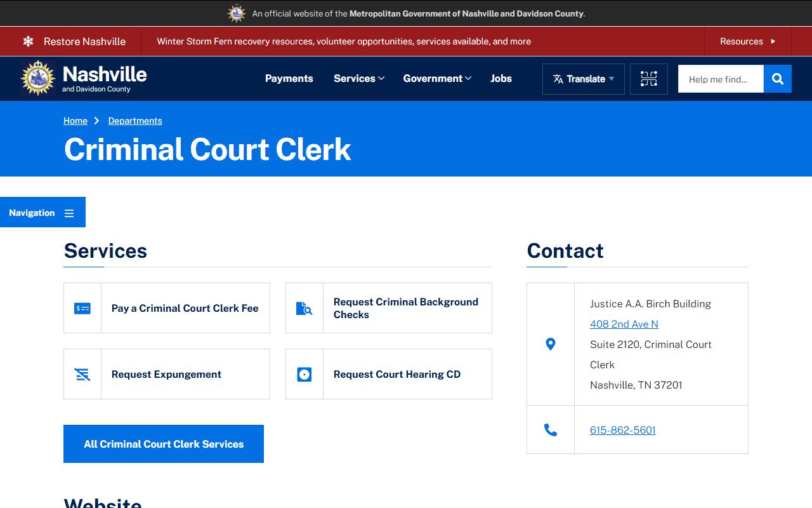Click the Winter Storm Fern recovery text
The image size is (812, 508).
(344, 41)
